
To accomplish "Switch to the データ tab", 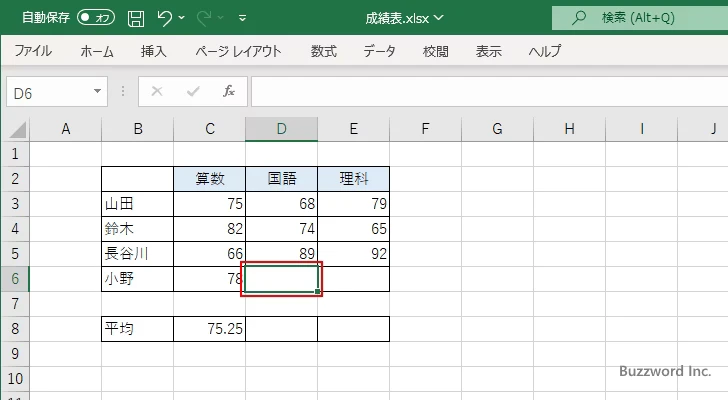I will [379, 51].
